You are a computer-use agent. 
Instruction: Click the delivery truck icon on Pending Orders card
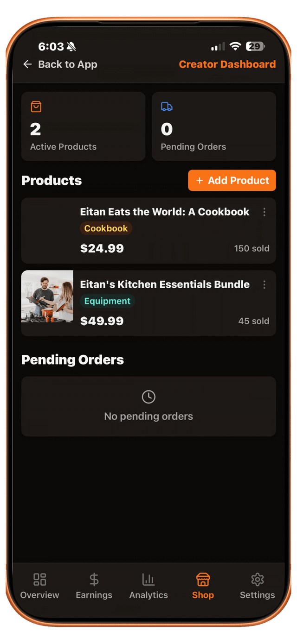[166, 106]
